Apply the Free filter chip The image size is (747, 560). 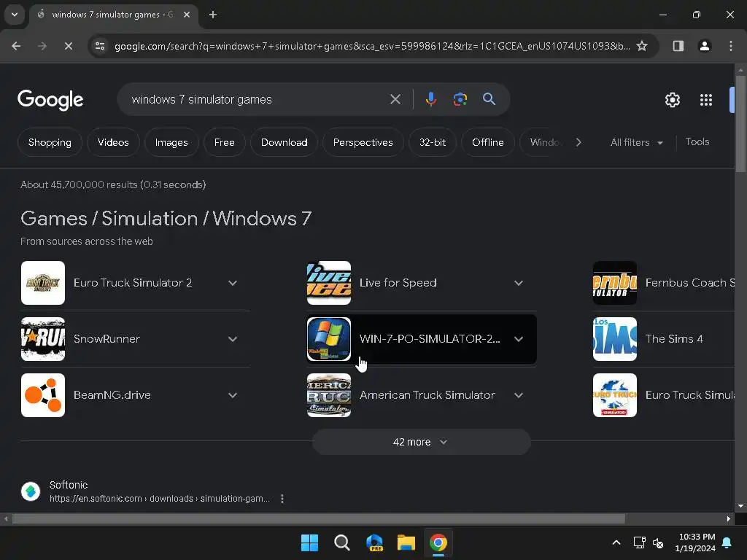point(225,142)
